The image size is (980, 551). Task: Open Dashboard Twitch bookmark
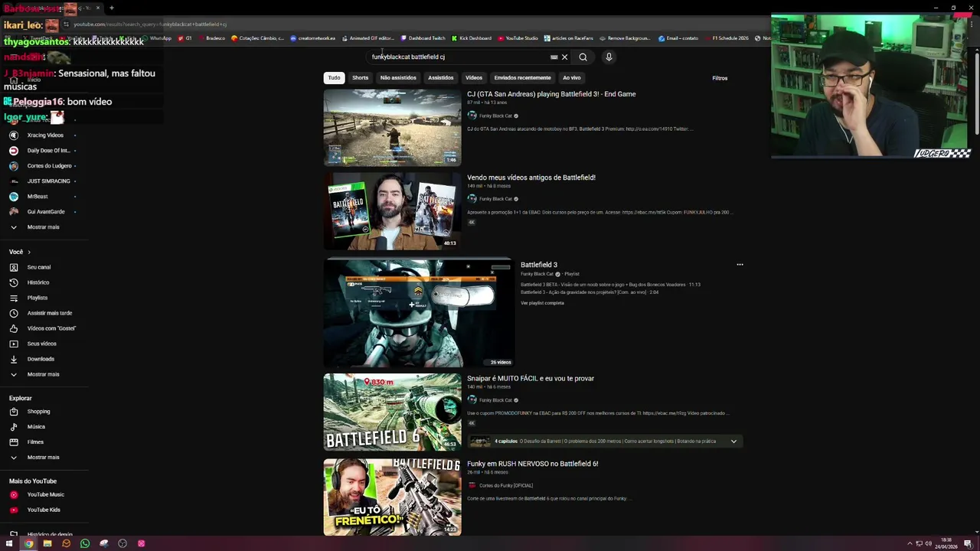(423, 38)
